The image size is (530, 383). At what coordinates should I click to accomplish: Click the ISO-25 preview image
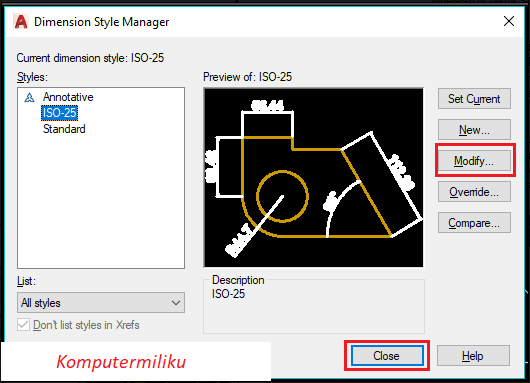pos(313,177)
